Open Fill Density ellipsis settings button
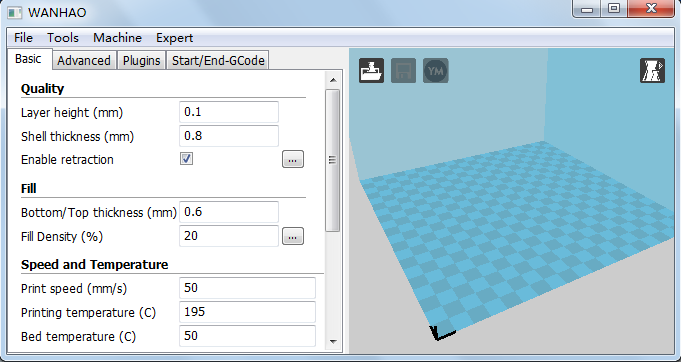Image resolution: width=681 pixels, height=362 pixels. tap(293, 236)
